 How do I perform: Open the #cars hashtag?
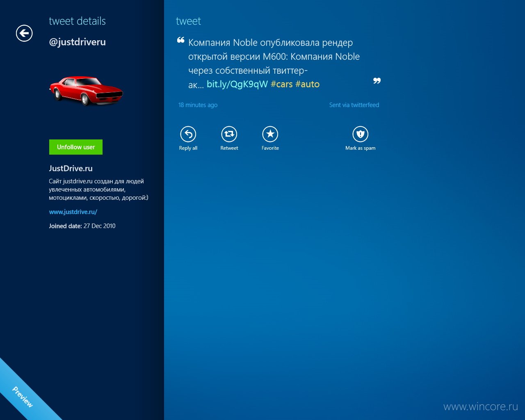coord(282,84)
